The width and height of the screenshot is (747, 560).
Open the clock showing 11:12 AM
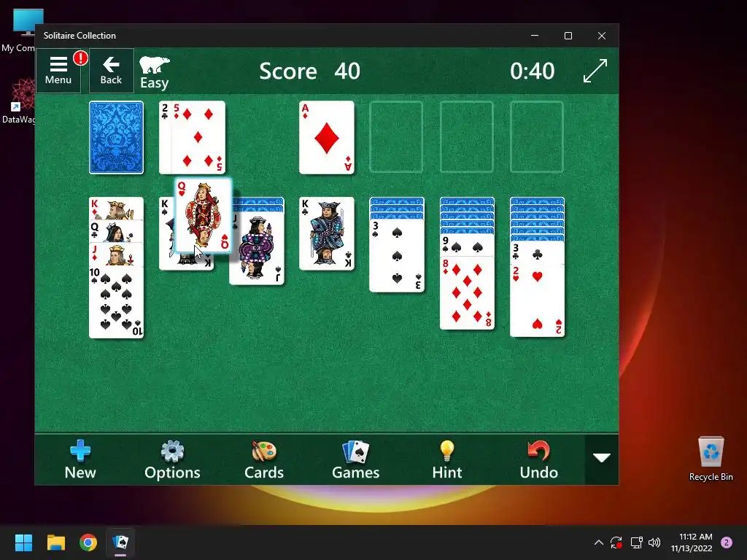pos(692,542)
